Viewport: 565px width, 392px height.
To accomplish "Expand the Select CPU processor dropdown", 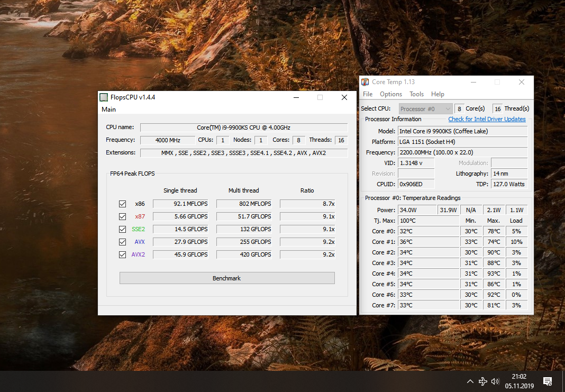I will [x=425, y=109].
